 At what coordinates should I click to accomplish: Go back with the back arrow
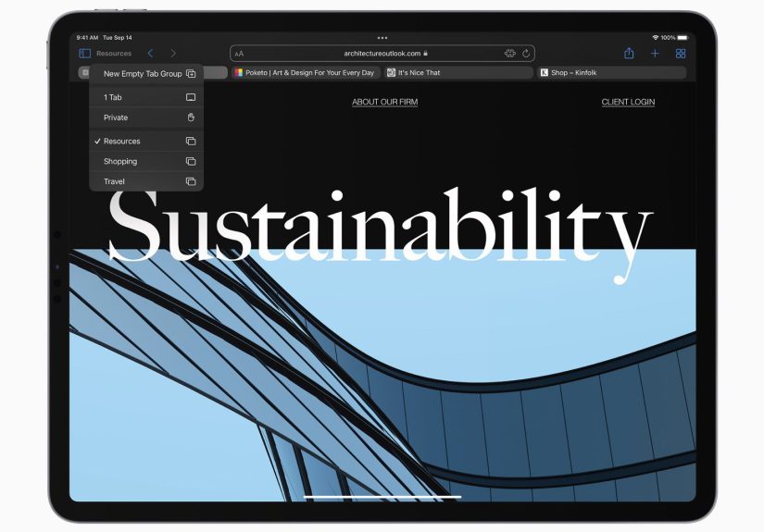(150, 54)
